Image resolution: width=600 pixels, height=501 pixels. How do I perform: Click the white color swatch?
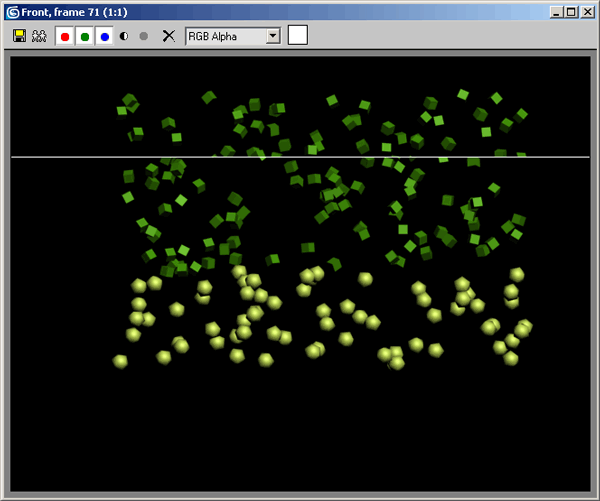pyautogui.click(x=298, y=35)
